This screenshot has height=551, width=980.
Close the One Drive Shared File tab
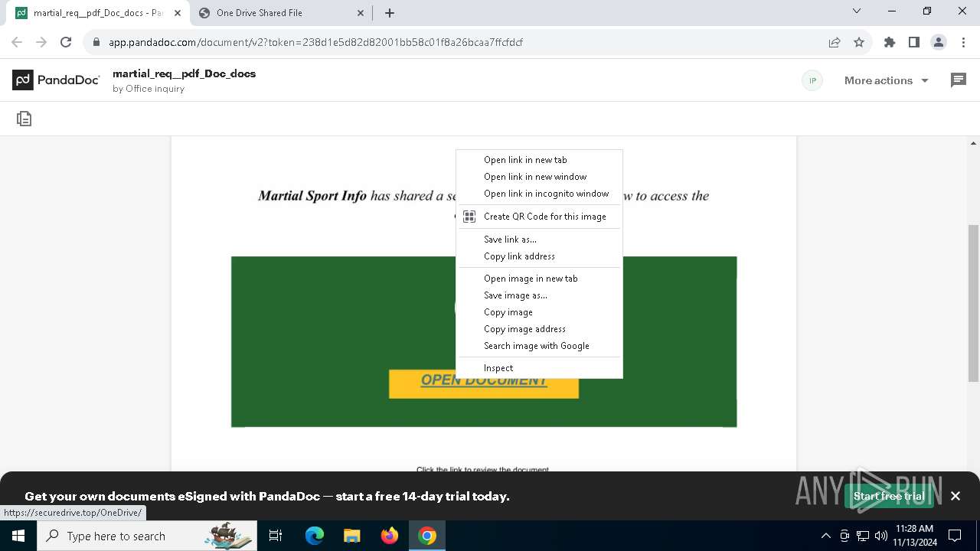pyautogui.click(x=361, y=13)
